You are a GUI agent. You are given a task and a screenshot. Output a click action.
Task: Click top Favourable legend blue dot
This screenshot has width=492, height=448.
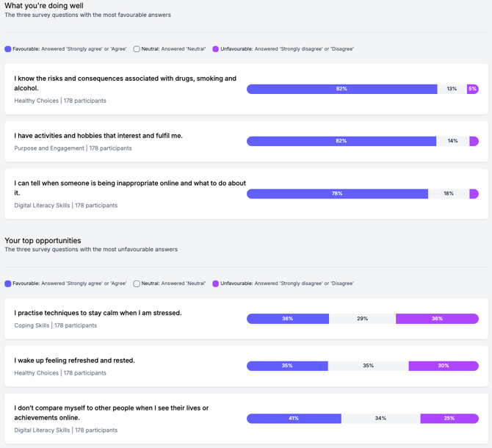pos(8,49)
